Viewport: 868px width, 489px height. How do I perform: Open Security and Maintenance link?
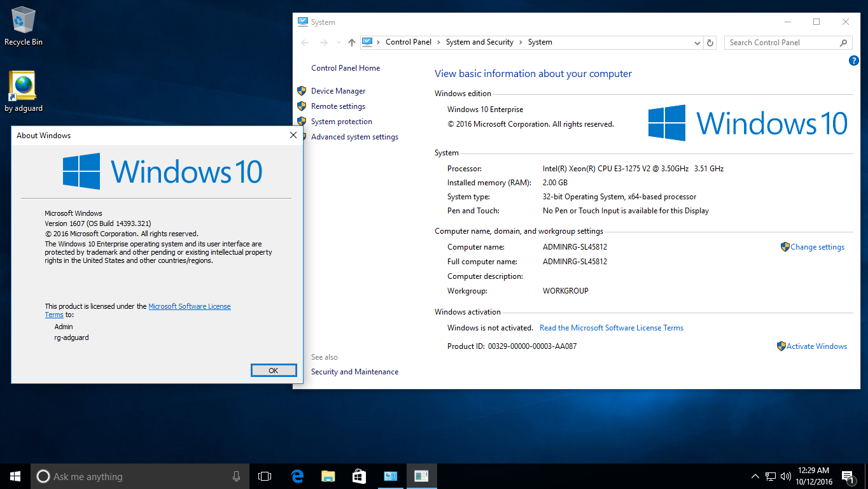[355, 372]
